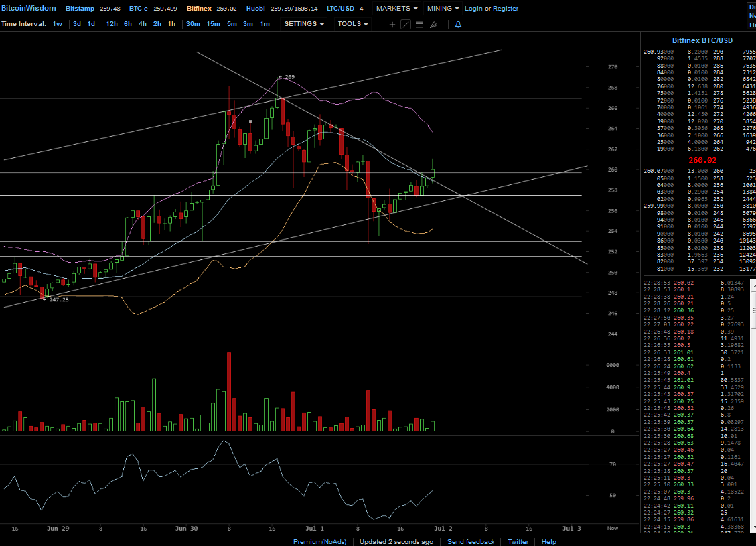Set time interval to 1h
Screen dimensions: 756x546
click(171, 24)
